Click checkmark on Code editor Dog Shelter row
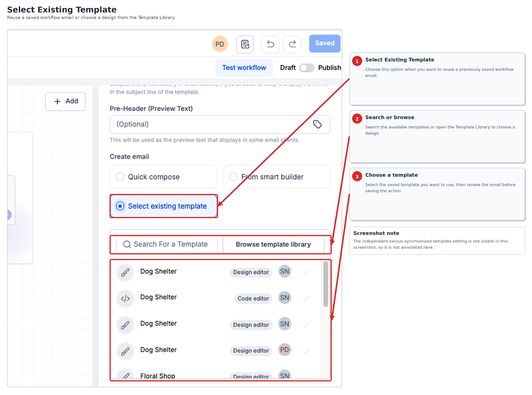The width and height of the screenshot is (532, 395). coord(306,298)
